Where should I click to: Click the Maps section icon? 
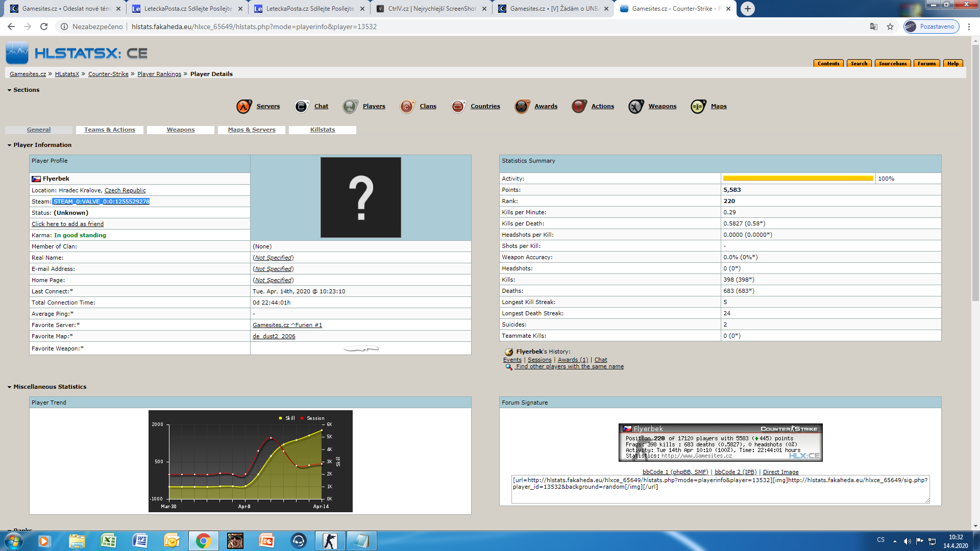(698, 106)
